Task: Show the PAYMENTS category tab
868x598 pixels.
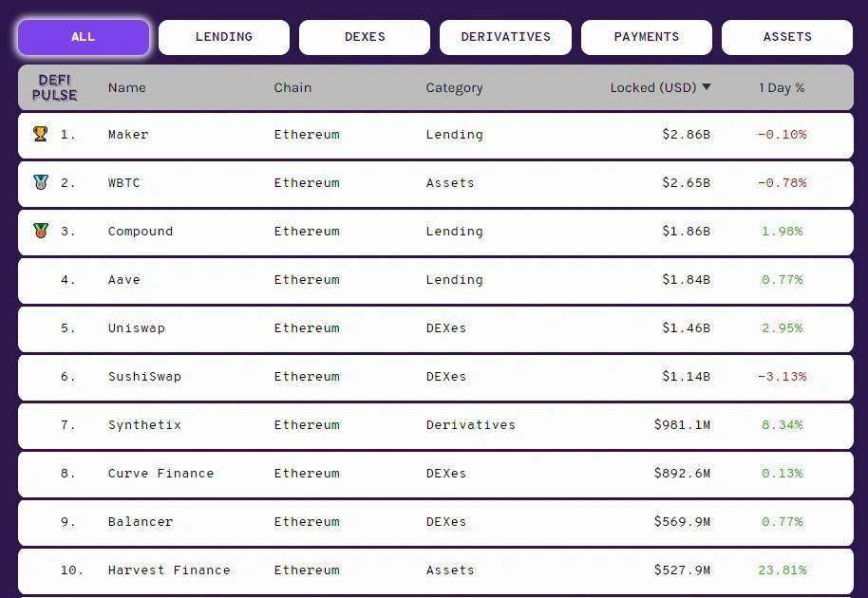Action: pos(647,37)
